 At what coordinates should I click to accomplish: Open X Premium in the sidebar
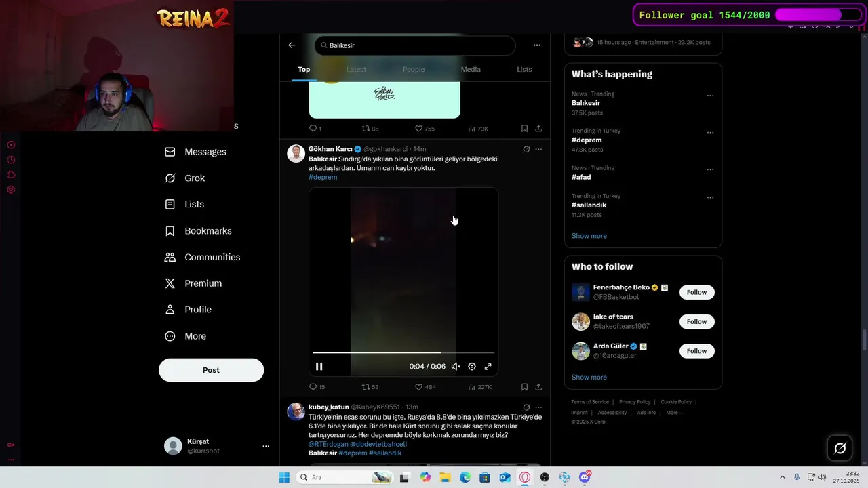click(x=194, y=283)
